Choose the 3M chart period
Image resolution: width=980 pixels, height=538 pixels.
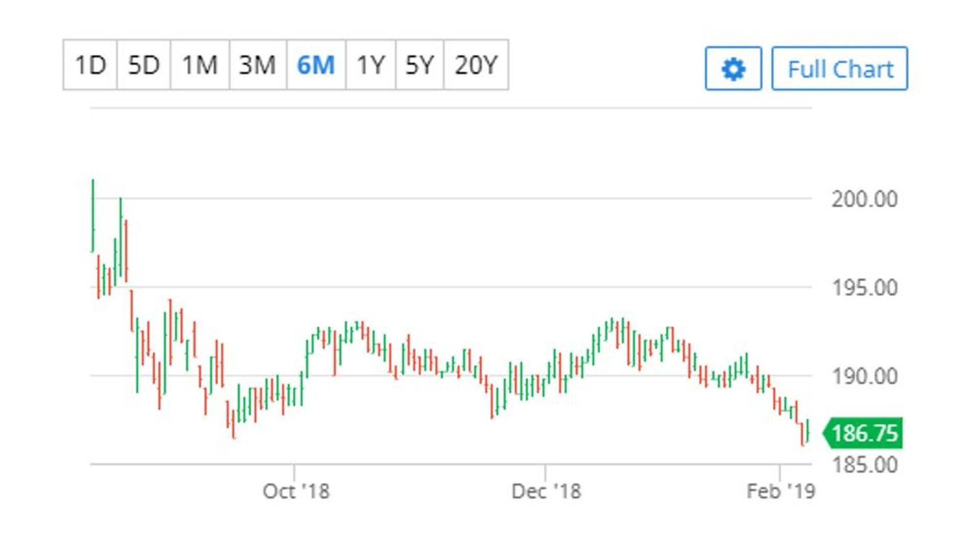click(258, 65)
